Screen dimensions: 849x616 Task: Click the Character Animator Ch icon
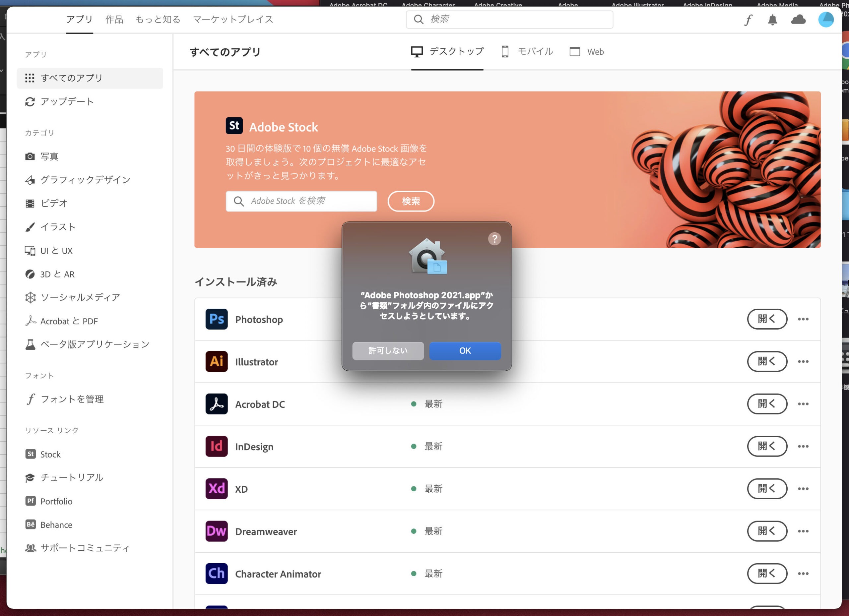pos(216,573)
